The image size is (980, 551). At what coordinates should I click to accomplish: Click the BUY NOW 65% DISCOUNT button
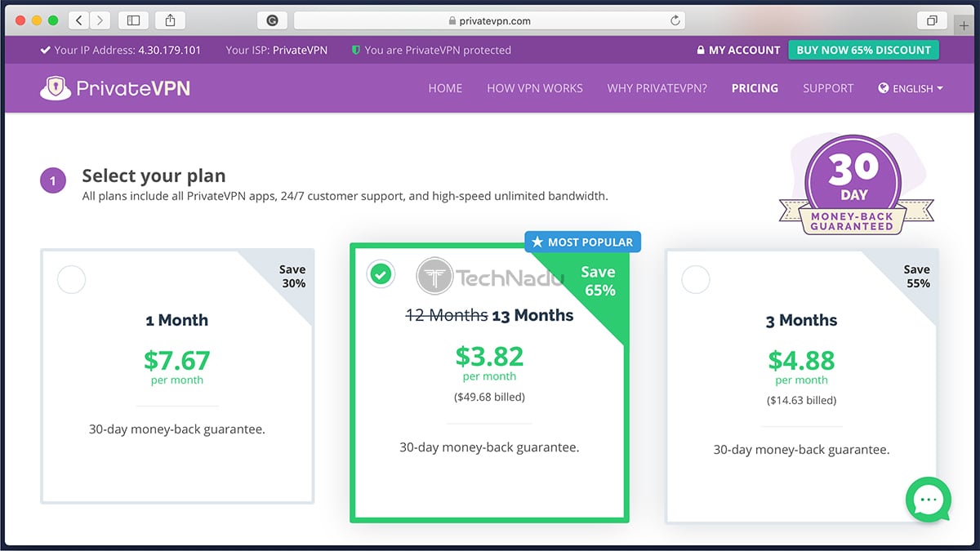tap(863, 50)
